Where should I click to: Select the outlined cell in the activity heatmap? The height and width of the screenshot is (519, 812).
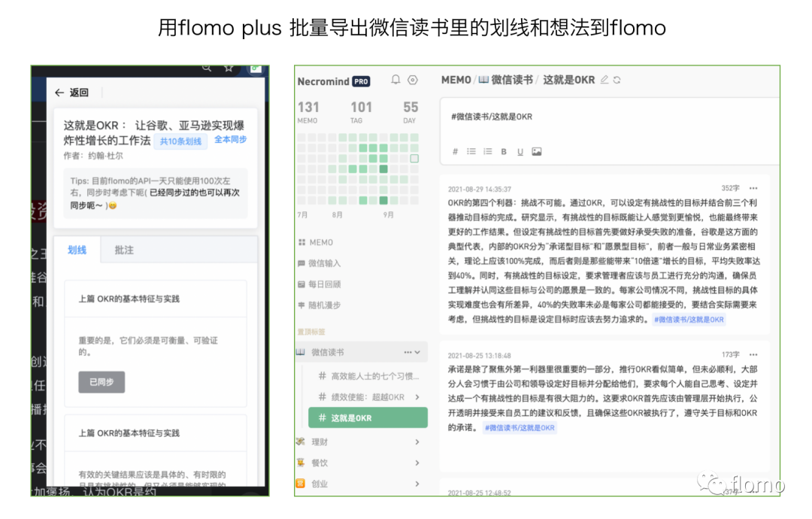414,159
